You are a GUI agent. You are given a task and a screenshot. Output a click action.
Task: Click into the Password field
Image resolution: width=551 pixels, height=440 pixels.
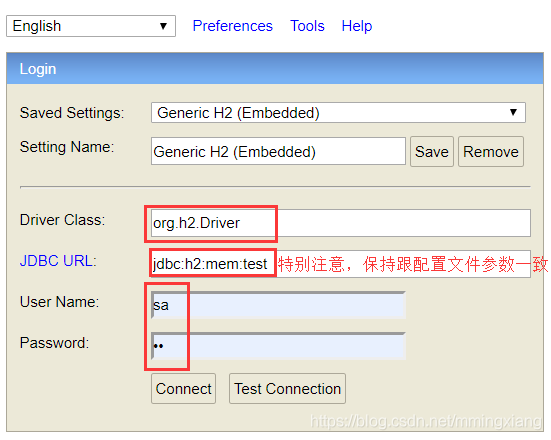point(278,346)
